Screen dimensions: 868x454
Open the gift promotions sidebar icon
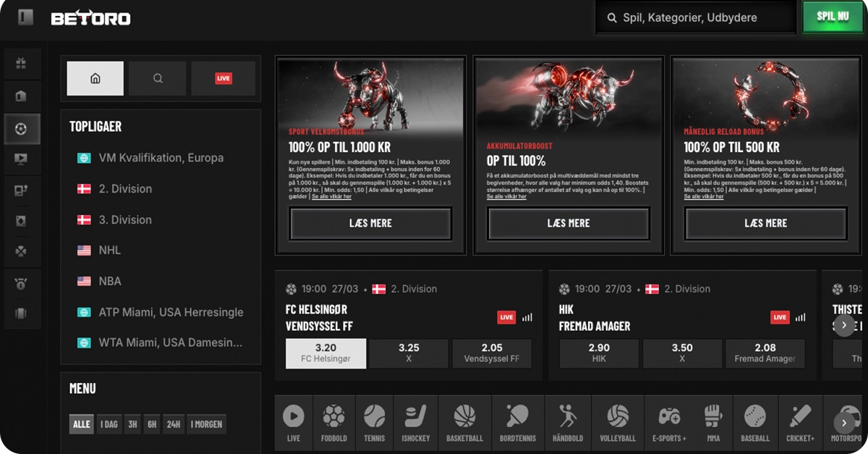[x=21, y=64]
